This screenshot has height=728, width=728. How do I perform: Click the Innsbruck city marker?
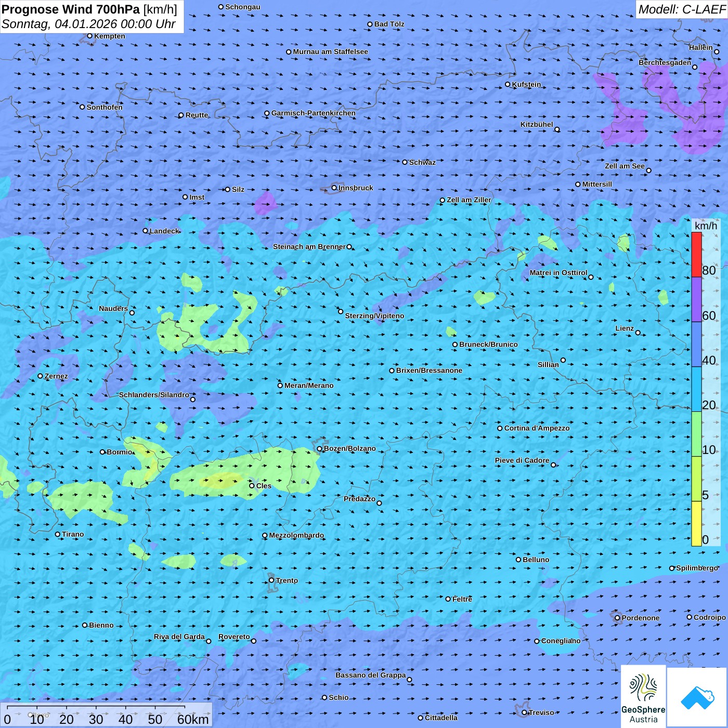point(334,188)
